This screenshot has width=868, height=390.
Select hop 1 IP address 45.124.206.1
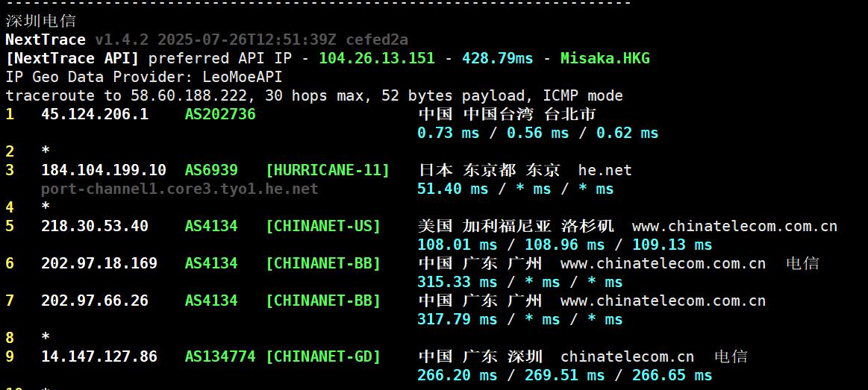[95, 114]
